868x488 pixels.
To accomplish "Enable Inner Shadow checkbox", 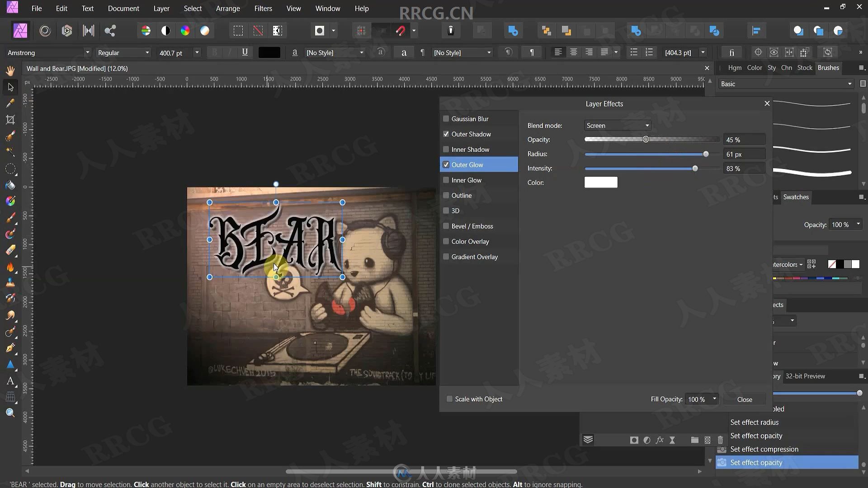I will coord(446,150).
